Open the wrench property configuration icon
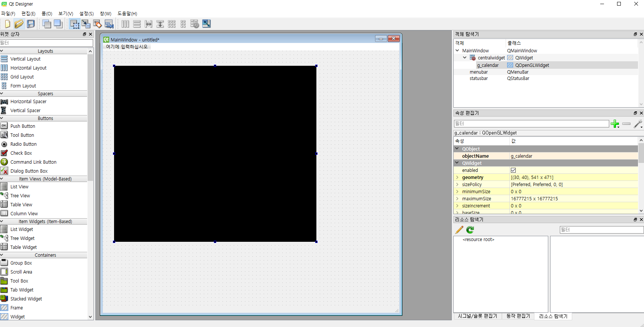644x327 pixels. click(638, 124)
